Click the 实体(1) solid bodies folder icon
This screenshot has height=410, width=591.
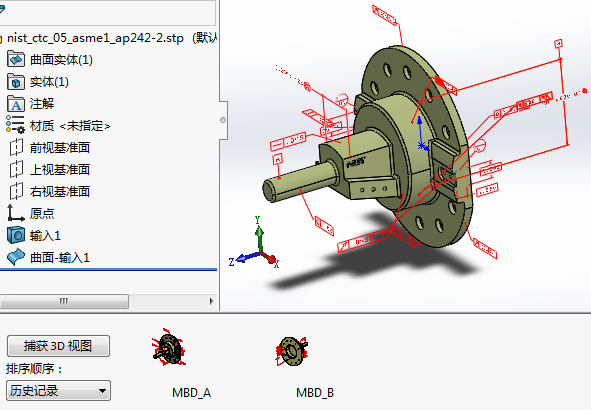click(16, 82)
